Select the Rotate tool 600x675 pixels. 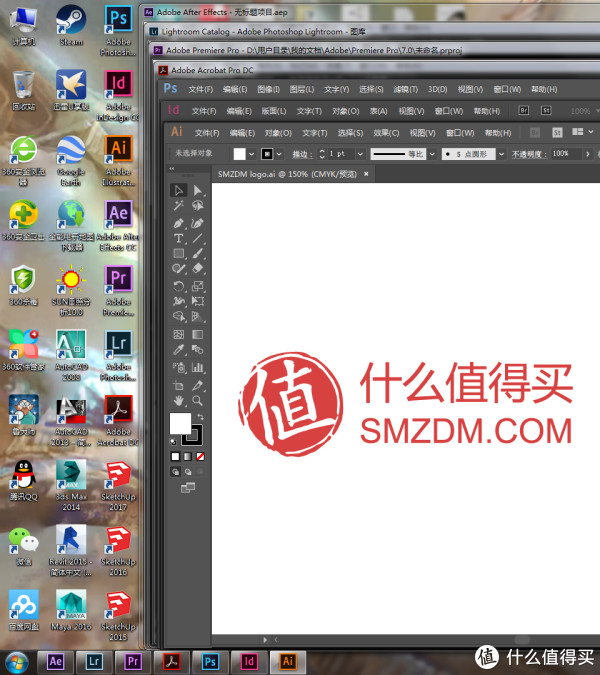tap(179, 286)
